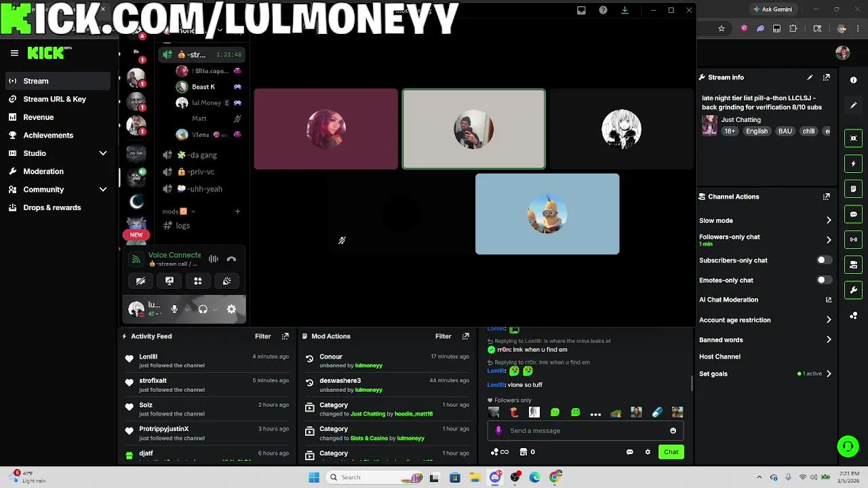
Task: Join the -priv-vc voice channel
Action: (x=201, y=172)
